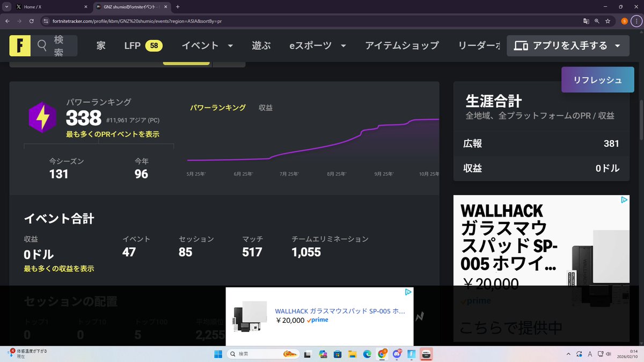
Task: Click the taskbar clock showing 0:14
Action: click(627, 353)
